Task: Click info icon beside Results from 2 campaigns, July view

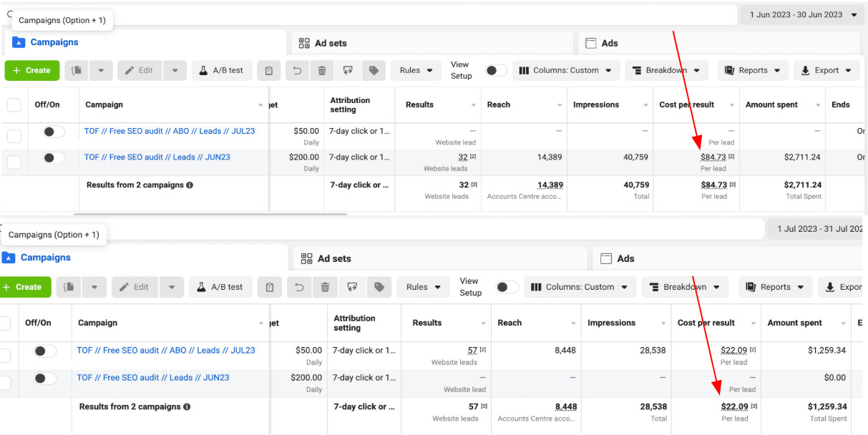Action: [x=187, y=406]
